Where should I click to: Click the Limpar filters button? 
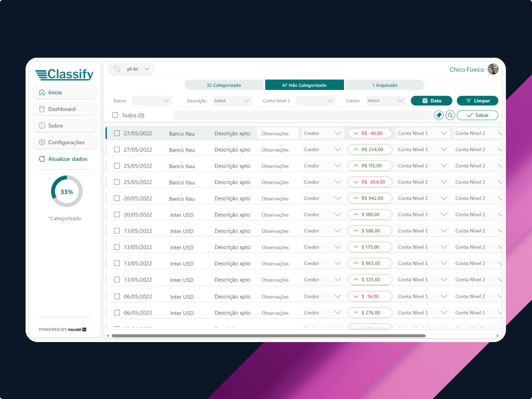pos(477,101)
